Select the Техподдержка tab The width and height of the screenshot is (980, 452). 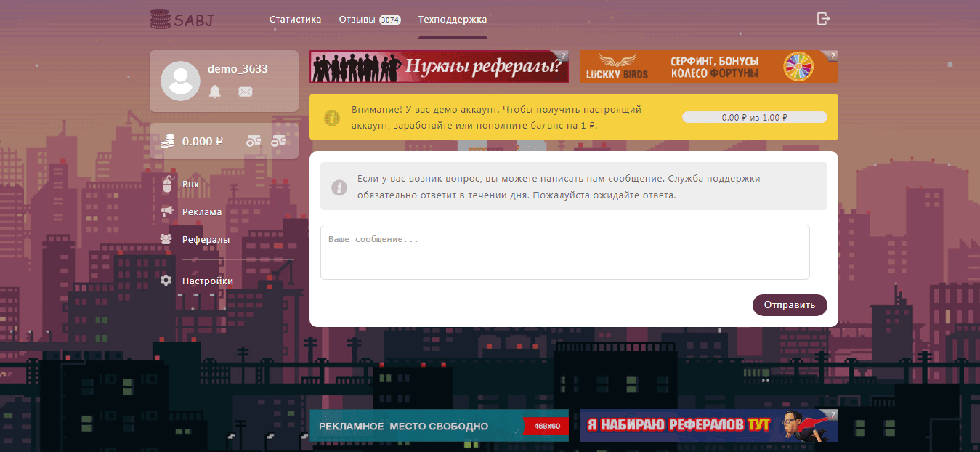(x=453, y=19)
